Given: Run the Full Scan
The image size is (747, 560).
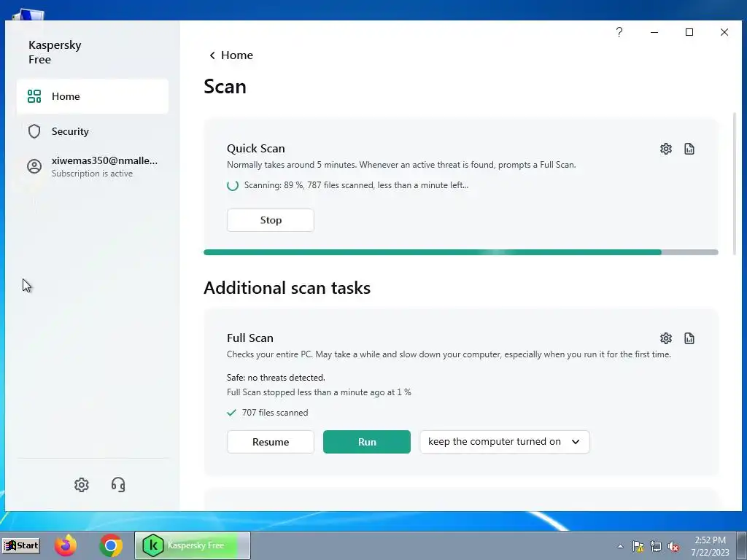Looking at the screenshot, I should coord(367,442).
